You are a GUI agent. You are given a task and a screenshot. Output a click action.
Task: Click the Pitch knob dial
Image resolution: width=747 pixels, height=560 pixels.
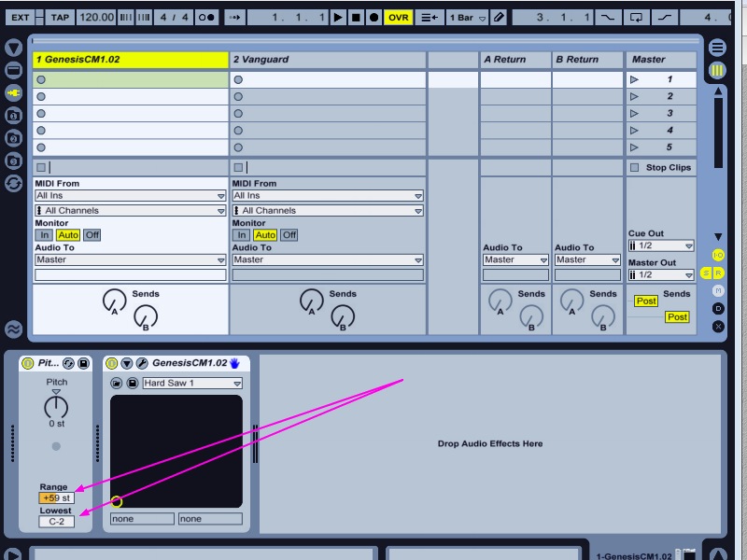pyautogui.click(x=56, y=407)
